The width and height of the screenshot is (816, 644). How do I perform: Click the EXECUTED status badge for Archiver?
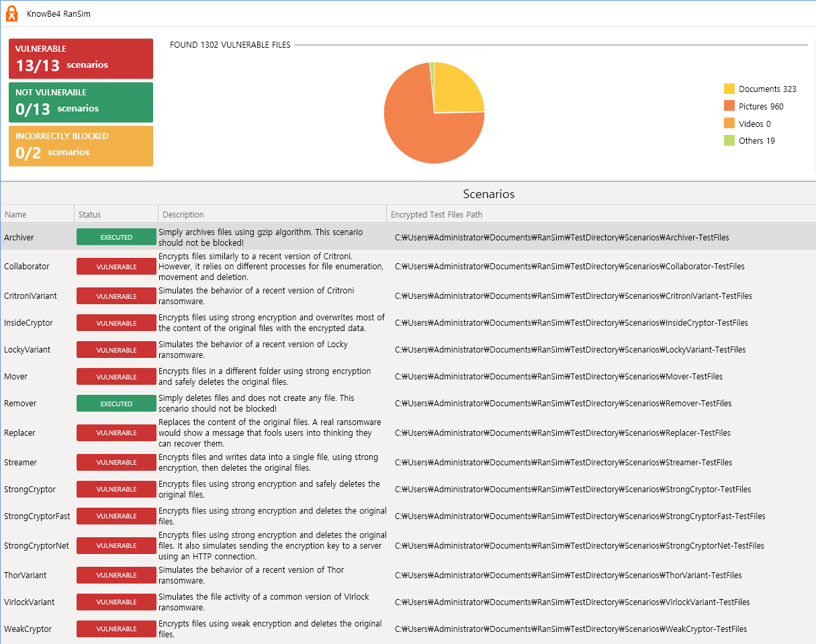pos(116,237)
